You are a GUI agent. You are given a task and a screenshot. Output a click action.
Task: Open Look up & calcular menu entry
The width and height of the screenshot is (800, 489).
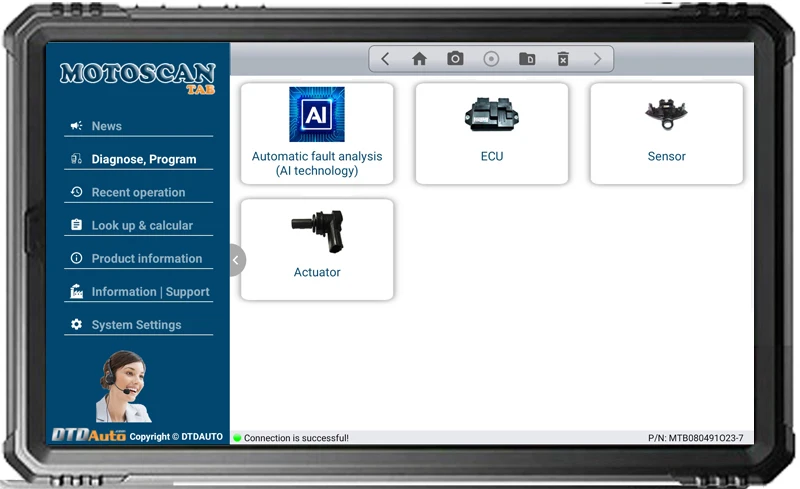[138, 226]
